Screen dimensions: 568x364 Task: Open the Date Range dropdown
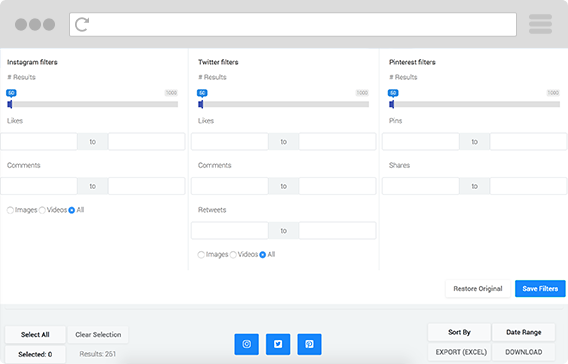pyautogui.click(x=523, y=332)
